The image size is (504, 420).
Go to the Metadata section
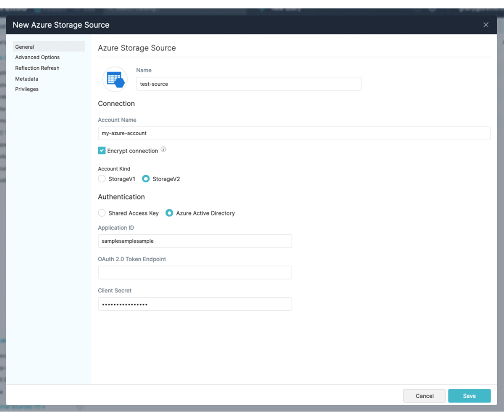click(x=26, y=79)
